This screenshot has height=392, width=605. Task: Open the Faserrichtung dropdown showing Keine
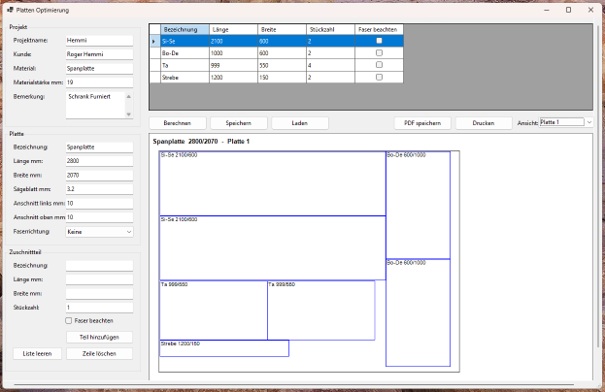tap(99, 232)
